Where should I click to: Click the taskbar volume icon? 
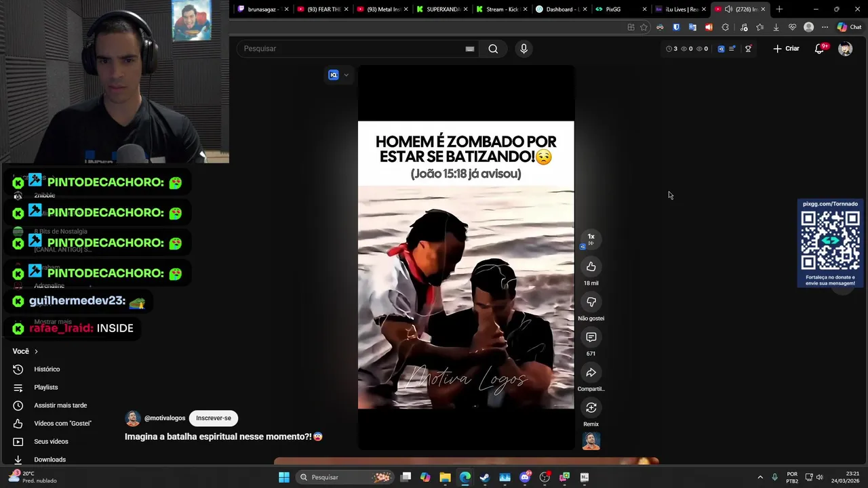coord(819,477)
